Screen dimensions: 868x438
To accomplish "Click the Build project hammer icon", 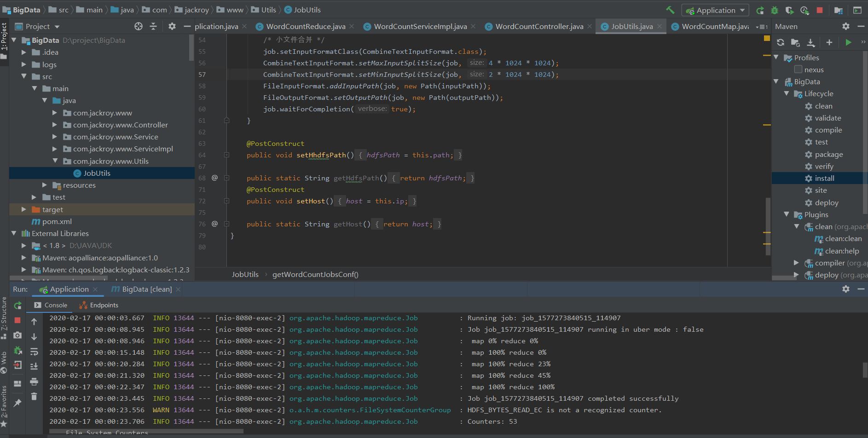I will (x=670, y=10).
